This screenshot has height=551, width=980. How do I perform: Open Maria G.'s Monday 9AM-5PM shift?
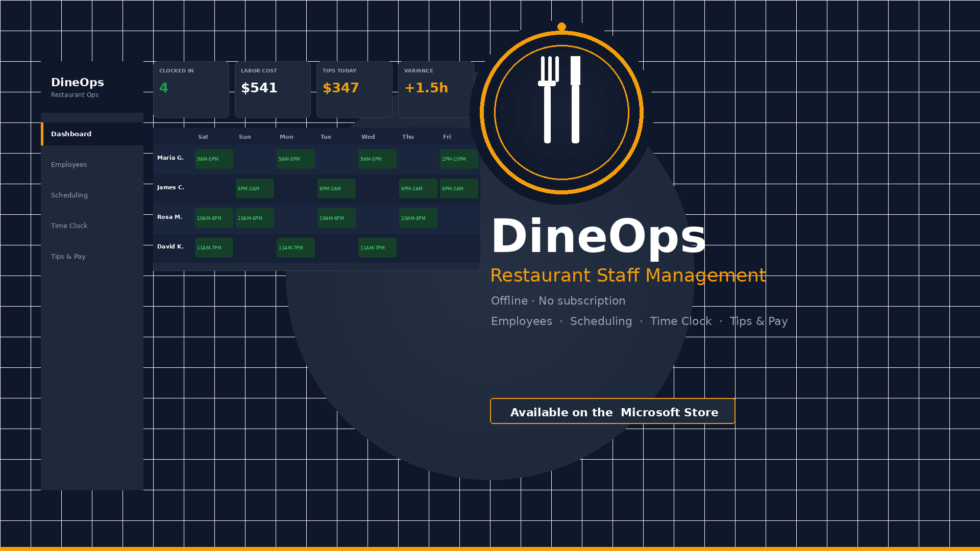pyautogui.click(x=296, y=159)
